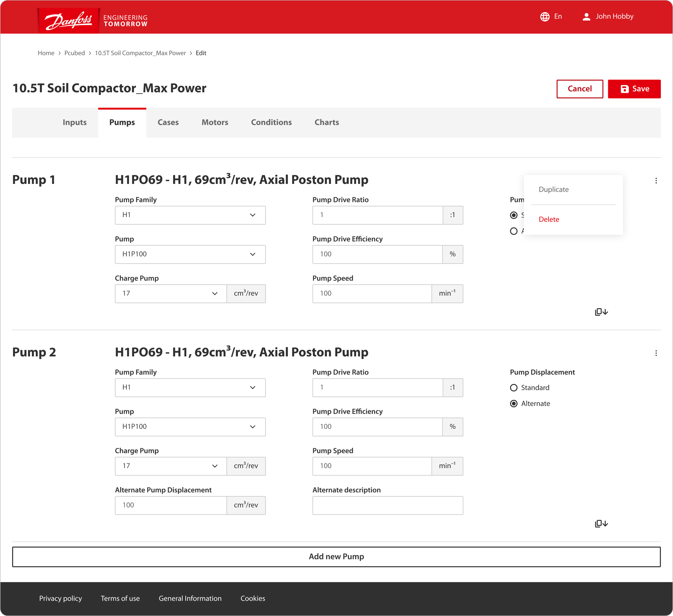Open the language globe selector
Screen dimensions: 673x616
(545, 17)
